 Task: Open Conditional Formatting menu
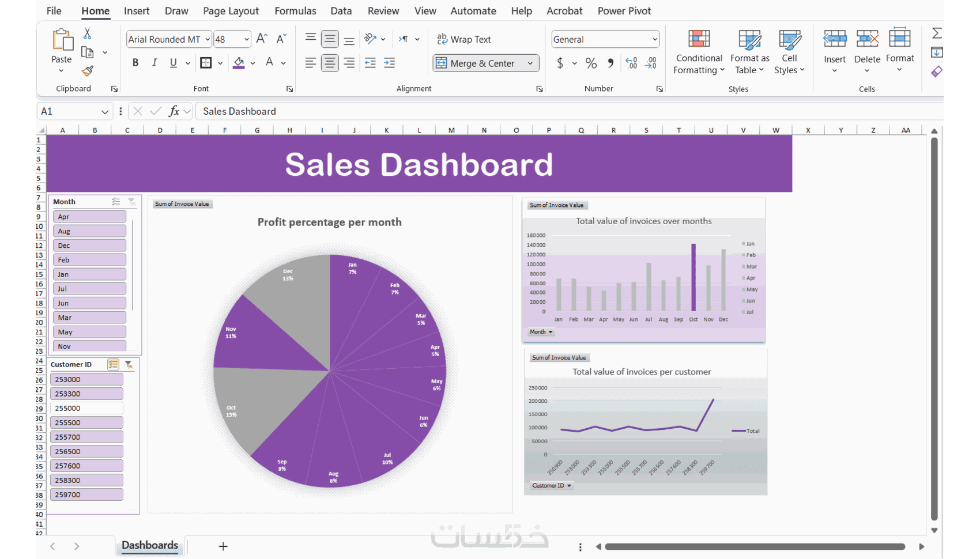[699, 52]
